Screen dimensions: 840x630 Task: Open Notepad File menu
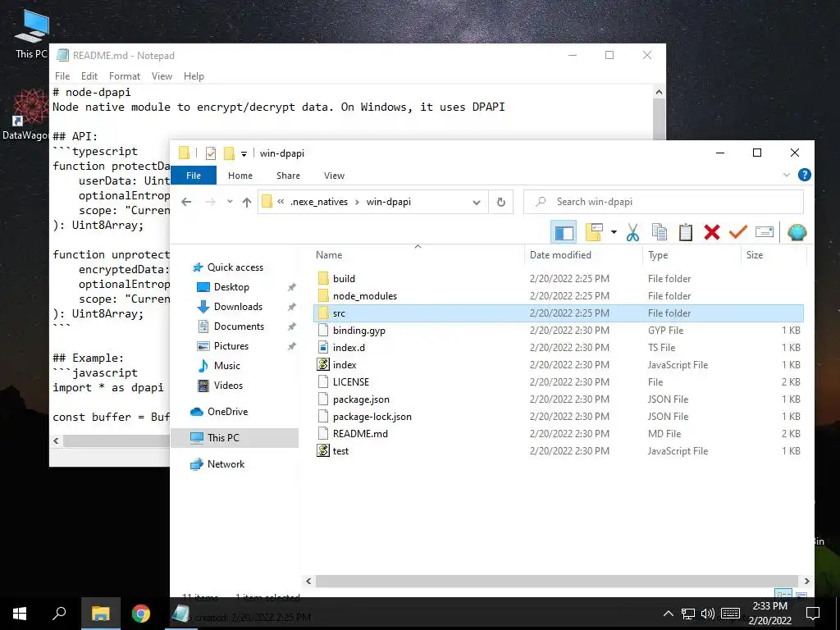click(62, 76)
